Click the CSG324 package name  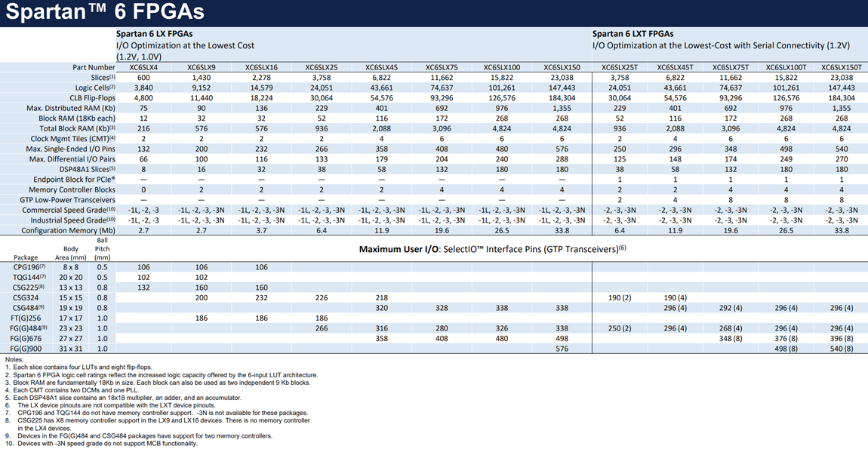tap(26, 297)
